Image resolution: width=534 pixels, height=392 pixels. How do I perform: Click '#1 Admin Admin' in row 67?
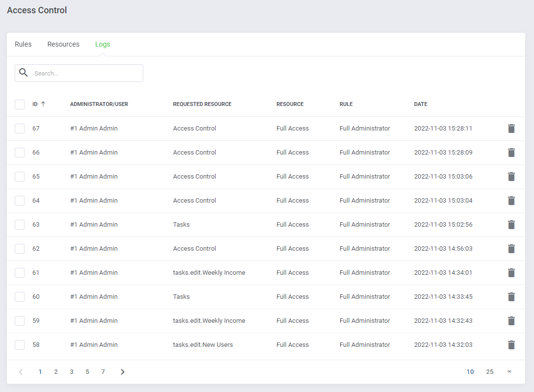[x=94, y=128]
